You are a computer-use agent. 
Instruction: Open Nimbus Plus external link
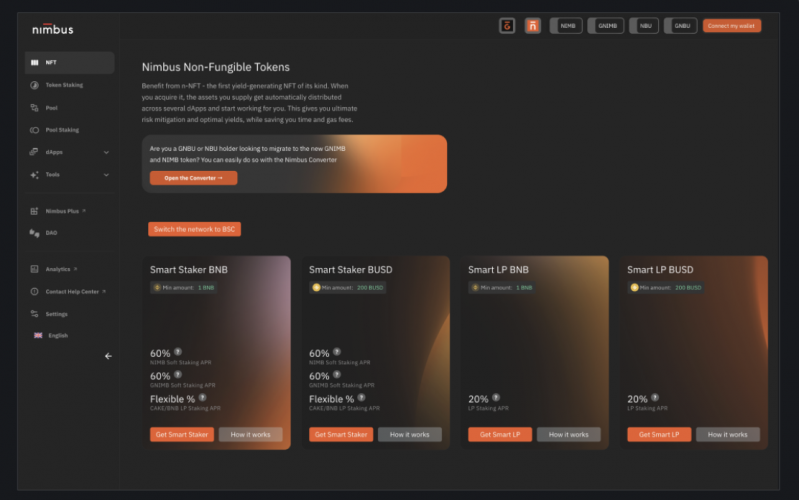click(65, 211)
